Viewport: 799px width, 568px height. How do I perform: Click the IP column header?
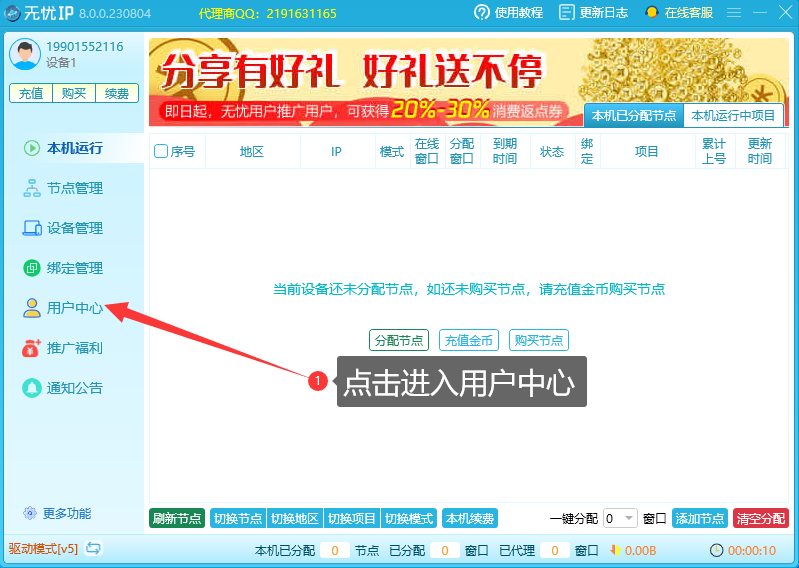337,151
